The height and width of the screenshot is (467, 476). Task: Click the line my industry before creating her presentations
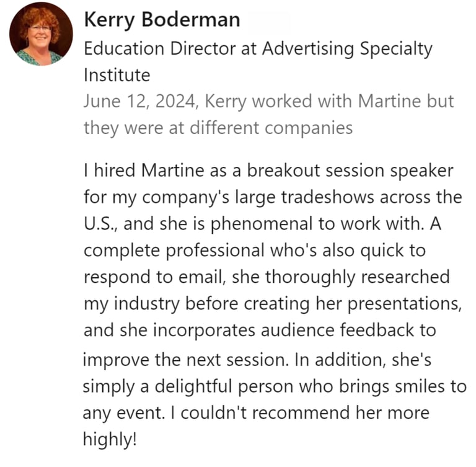pos(273,304)
